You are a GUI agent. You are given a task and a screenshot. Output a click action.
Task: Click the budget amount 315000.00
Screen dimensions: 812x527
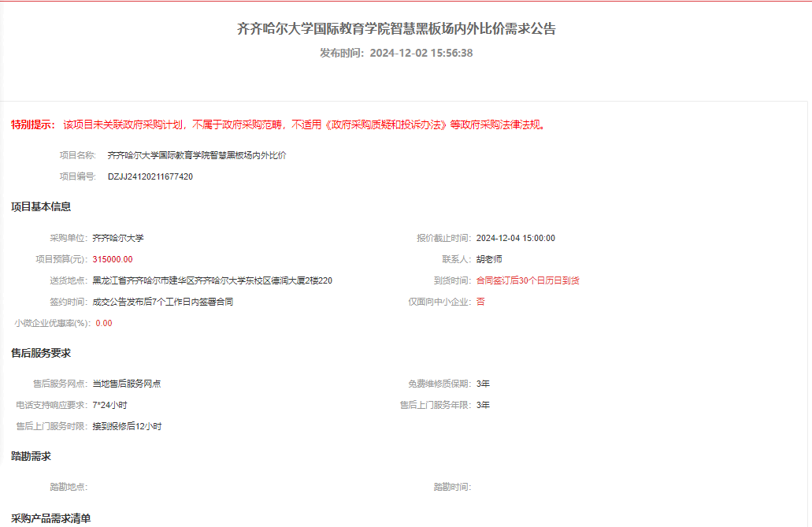pos(113,259)
